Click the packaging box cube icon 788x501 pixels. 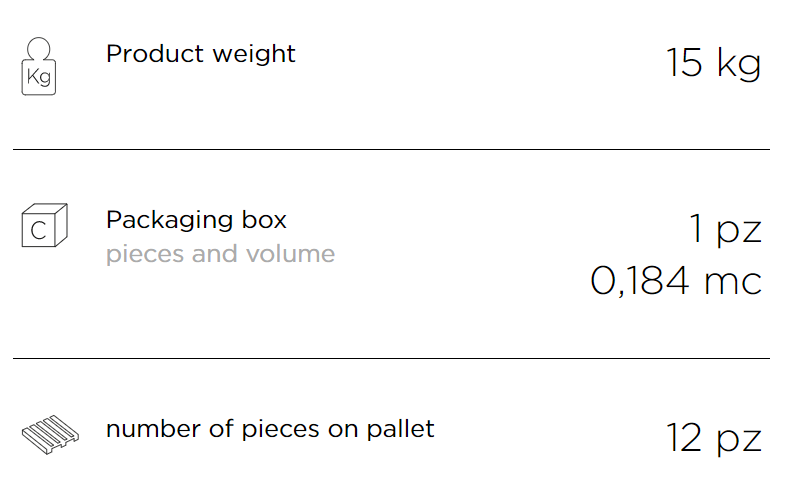[x=45, y=225]
